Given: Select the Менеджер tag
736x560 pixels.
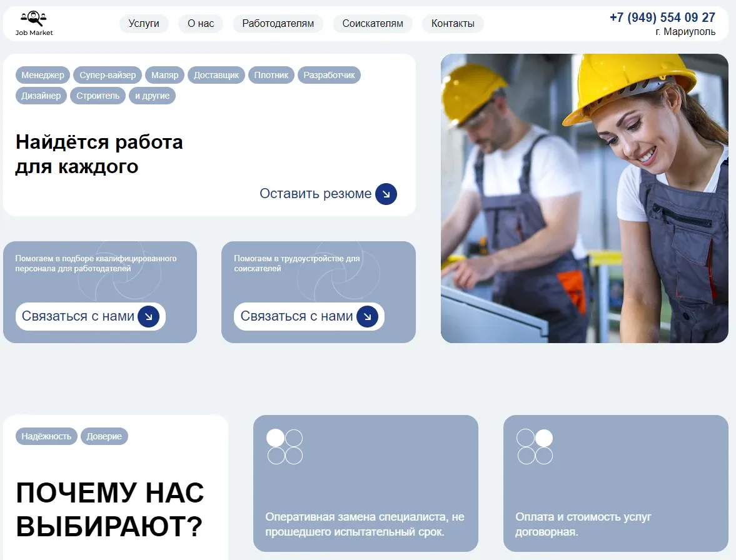Looking at the screenshot, I should coord(43,75).
